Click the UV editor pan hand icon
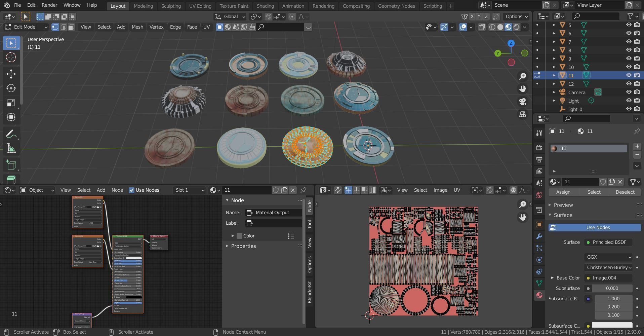 523,217
